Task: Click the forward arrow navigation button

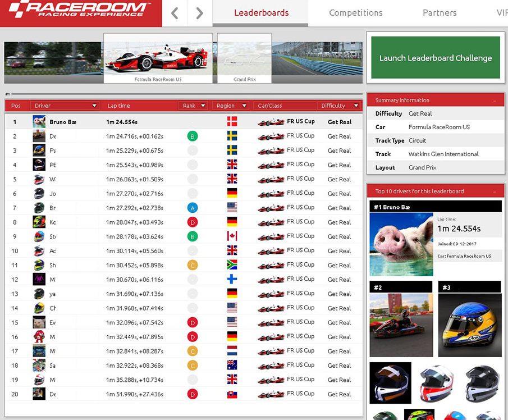Action: click(x=200, y=13)
